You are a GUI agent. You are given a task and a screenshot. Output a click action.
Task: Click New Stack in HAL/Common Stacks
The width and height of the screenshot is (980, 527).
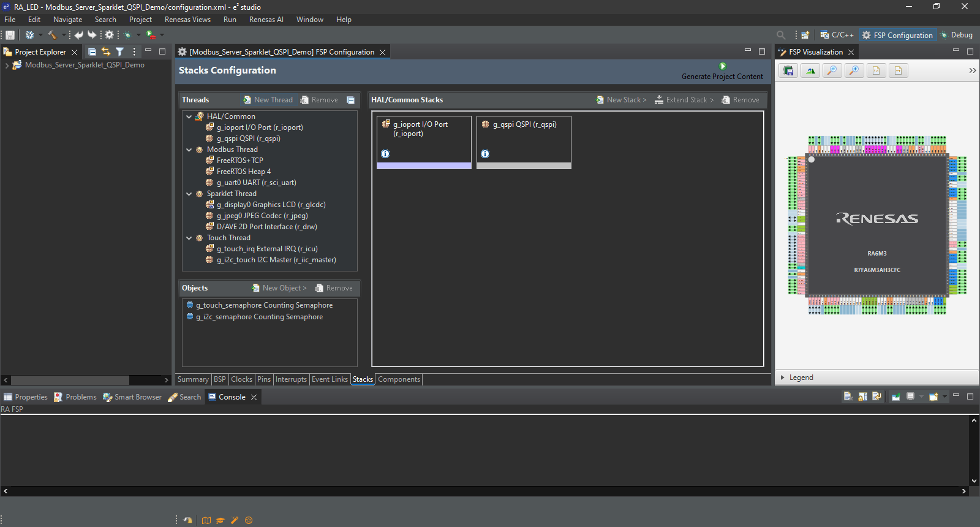pyautogui.click(x=621, y=100)
